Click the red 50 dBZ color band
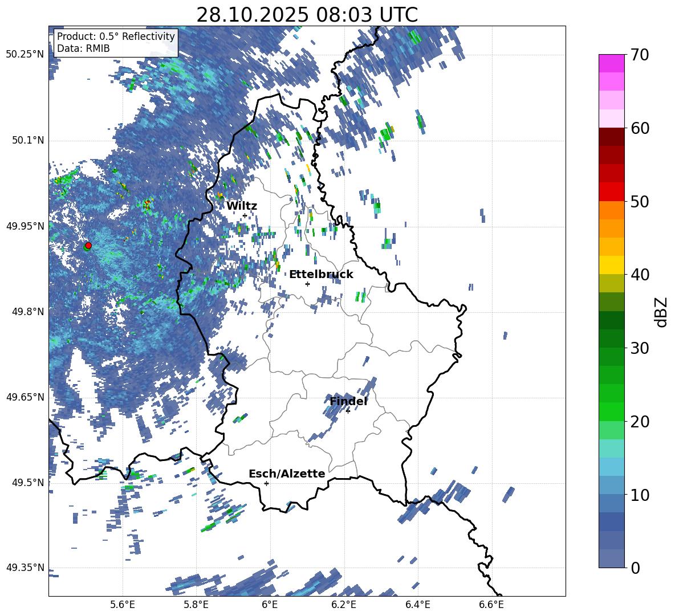Image resolution: width=675 pixels, height=616 pixels. tap(611, 192)
